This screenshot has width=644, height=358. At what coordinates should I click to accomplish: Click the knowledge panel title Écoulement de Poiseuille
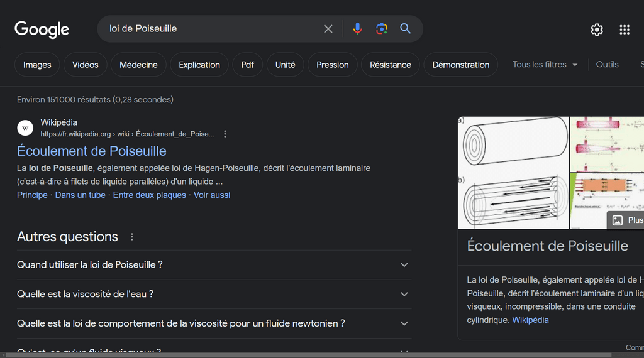click(x=548, y=246)
